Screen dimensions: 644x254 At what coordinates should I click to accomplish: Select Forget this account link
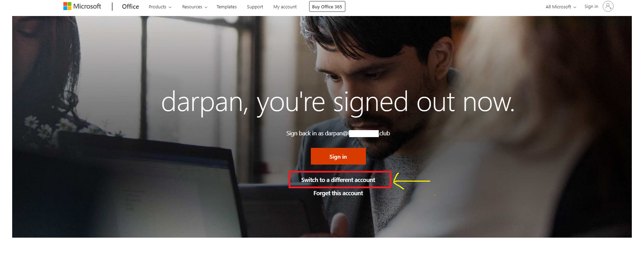coord(338,193)
